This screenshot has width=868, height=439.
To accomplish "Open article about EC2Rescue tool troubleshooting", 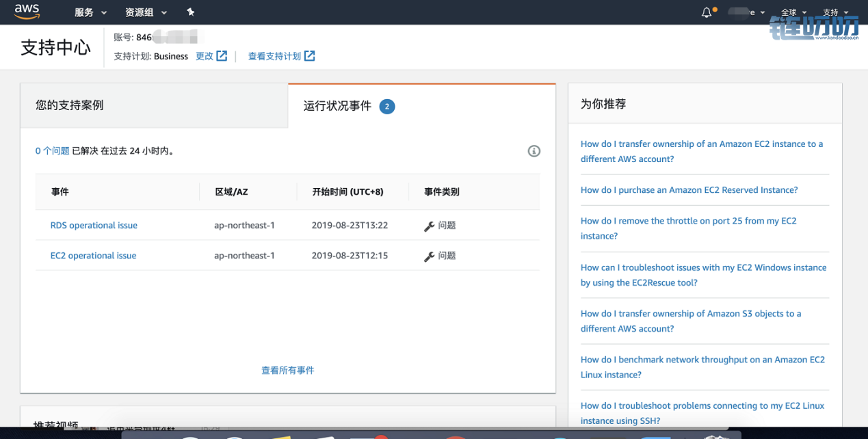I will coord(704,274).
